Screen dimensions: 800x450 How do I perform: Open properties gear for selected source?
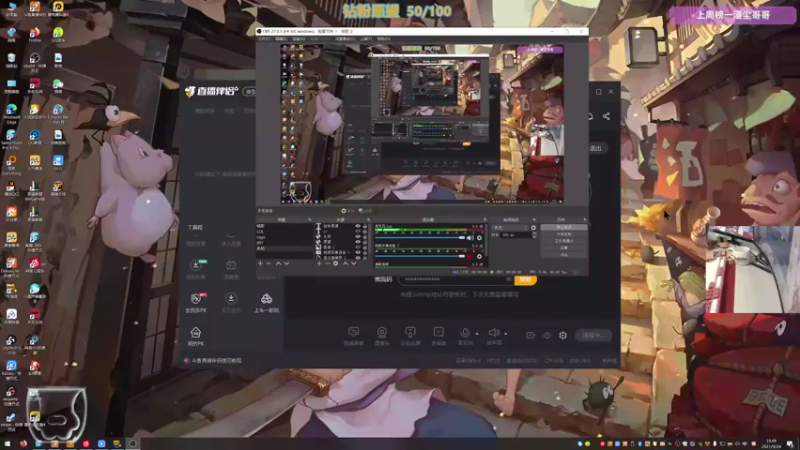tap(336, 263)
